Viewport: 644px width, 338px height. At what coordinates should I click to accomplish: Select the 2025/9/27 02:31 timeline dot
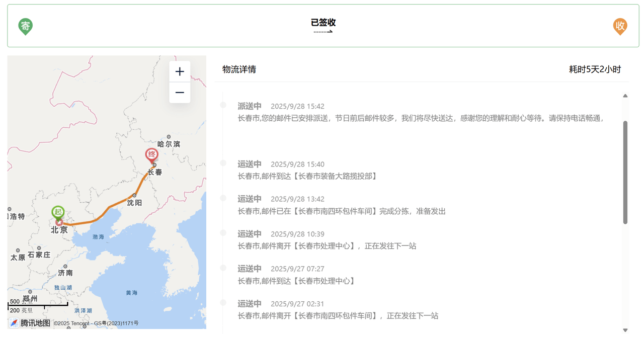coord(223,302)
